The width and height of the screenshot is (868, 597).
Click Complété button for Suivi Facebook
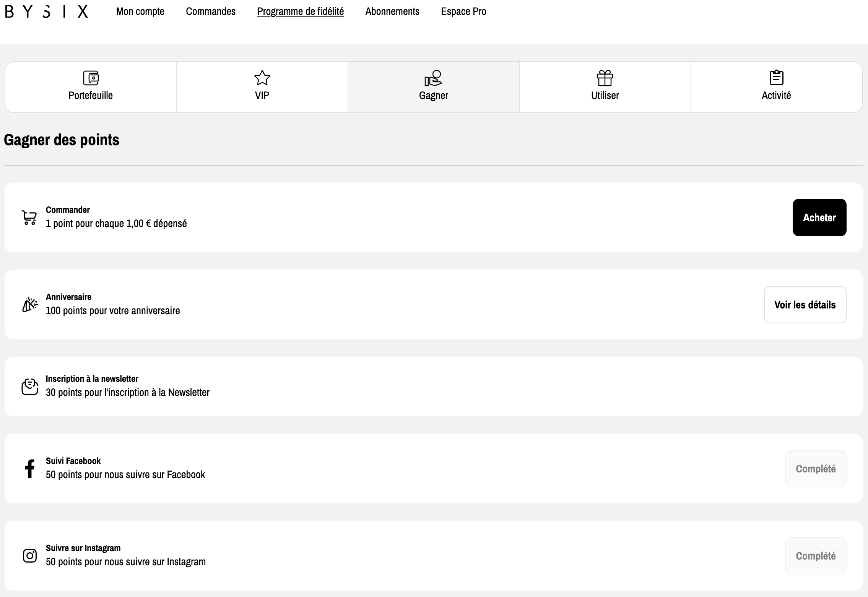(815, 469)
